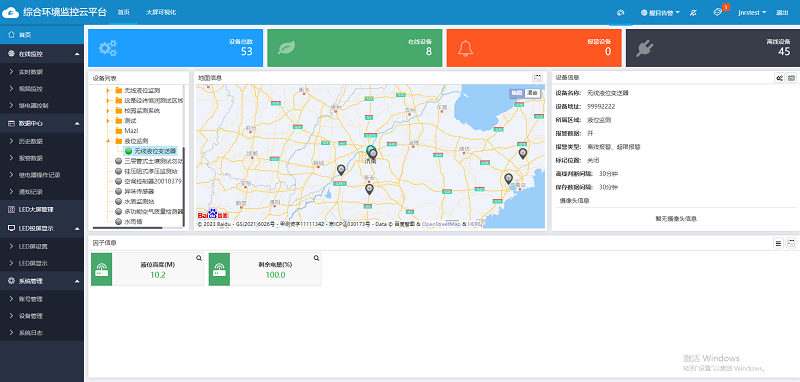
Task: Click the magnifier on 液位高度(M) card
Action: pos(199,258)
